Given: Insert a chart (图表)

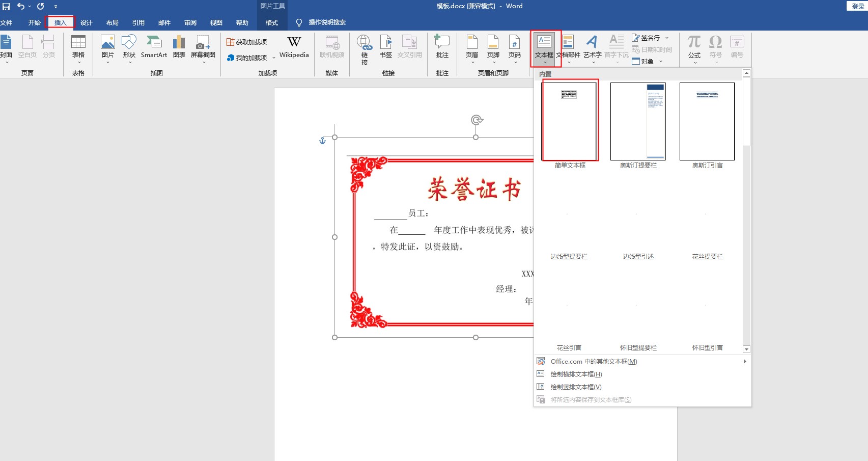Looking at the screenshot, I should coord(179,47).
